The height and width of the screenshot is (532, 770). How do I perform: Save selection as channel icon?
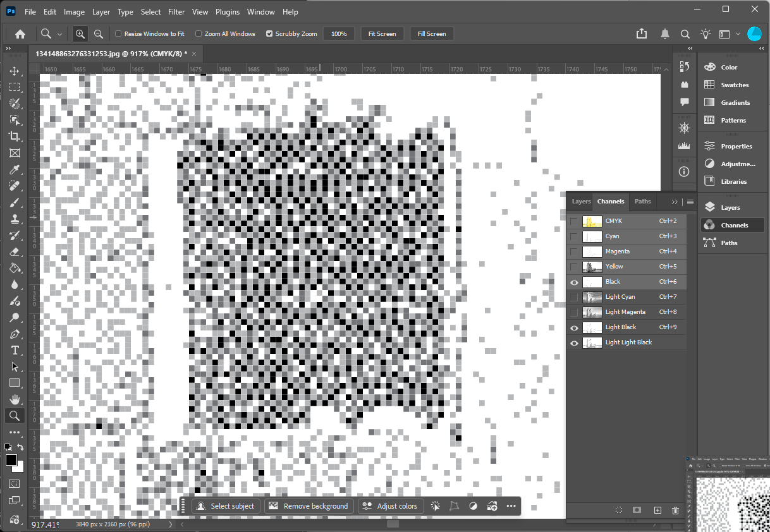coord(637,510)
